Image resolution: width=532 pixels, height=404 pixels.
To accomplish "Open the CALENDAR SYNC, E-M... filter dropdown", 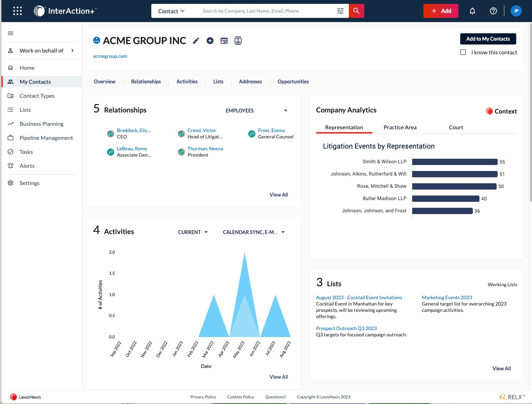I will pos(254,232).
